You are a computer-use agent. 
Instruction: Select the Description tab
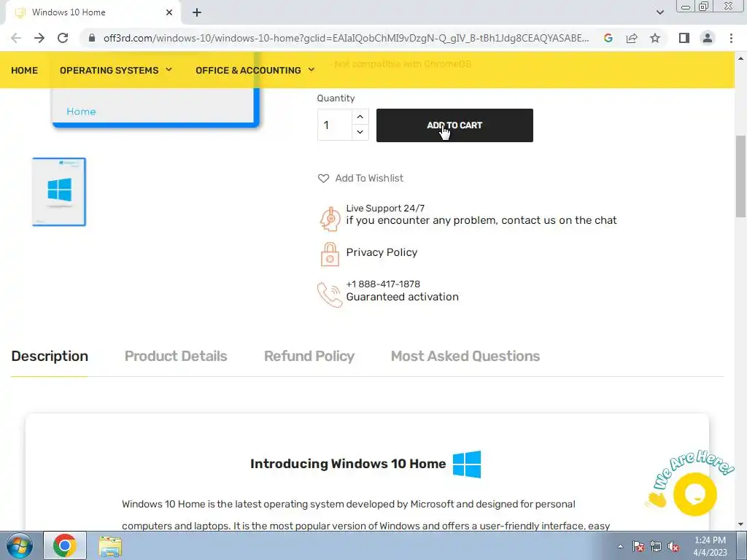(x=50, y=356)
